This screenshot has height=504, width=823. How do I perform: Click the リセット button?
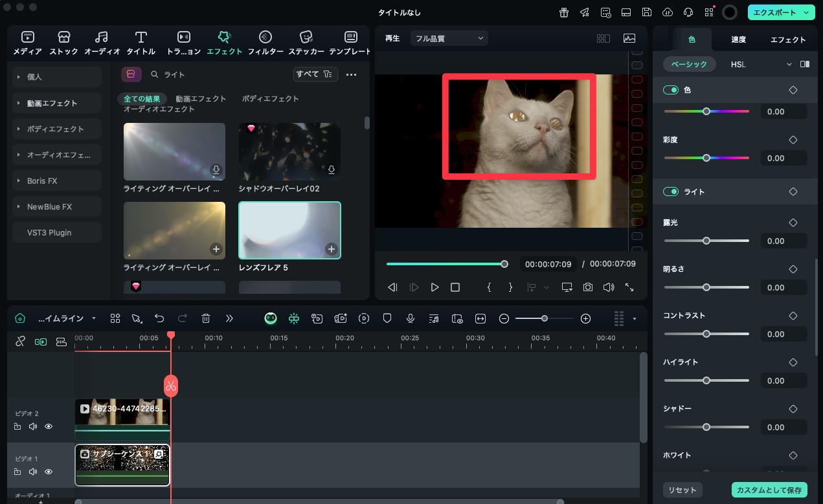[682, 490]
